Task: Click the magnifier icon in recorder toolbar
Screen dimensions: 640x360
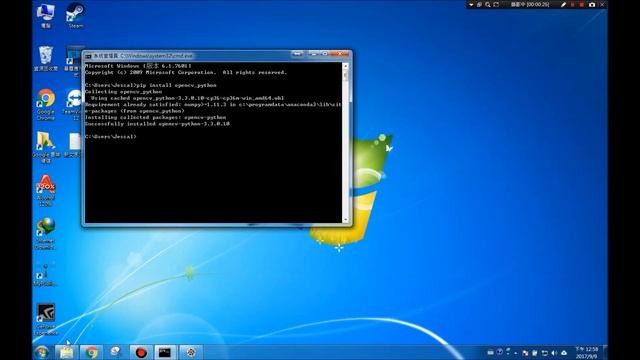Action: 488,4
